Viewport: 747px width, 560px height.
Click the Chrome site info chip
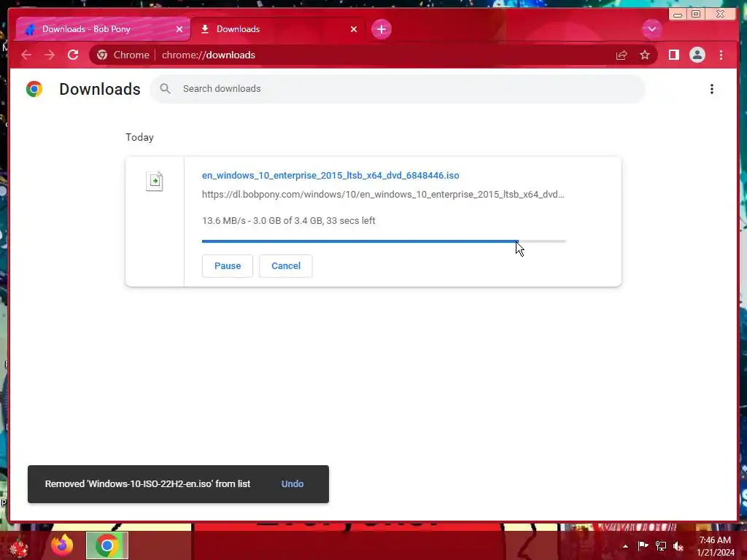123,55
